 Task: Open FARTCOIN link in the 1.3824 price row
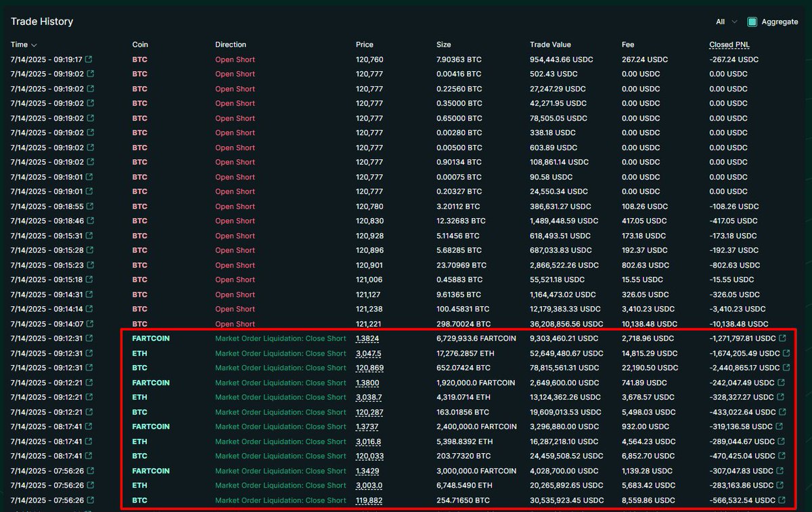[x=151, y=338]
